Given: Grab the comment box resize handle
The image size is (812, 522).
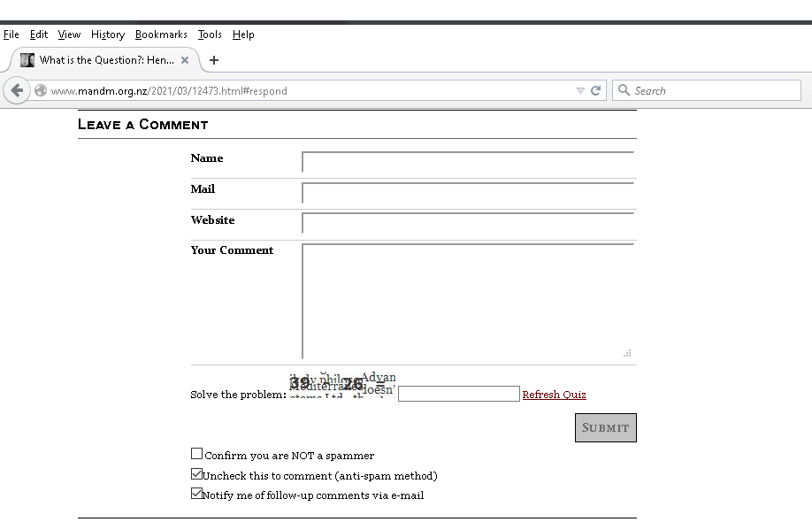Looking at the screenshot, I should point(627,354).
